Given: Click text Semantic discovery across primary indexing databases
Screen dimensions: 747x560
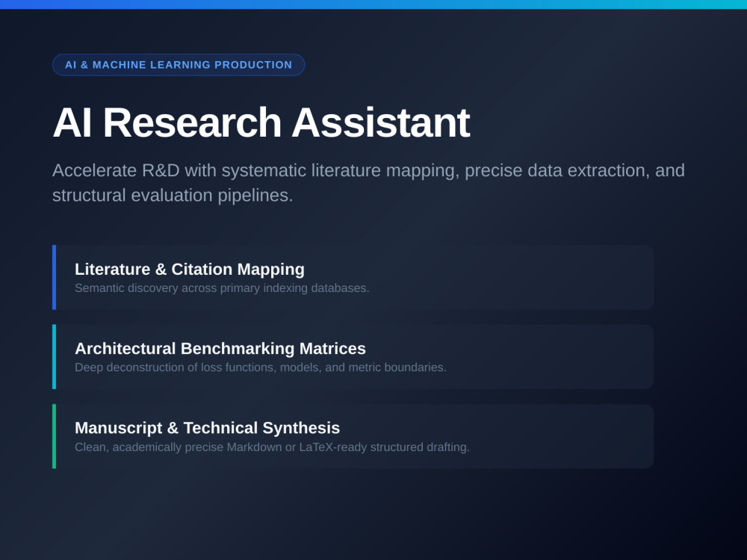Looking at the screenshot, I should point(222,288).
